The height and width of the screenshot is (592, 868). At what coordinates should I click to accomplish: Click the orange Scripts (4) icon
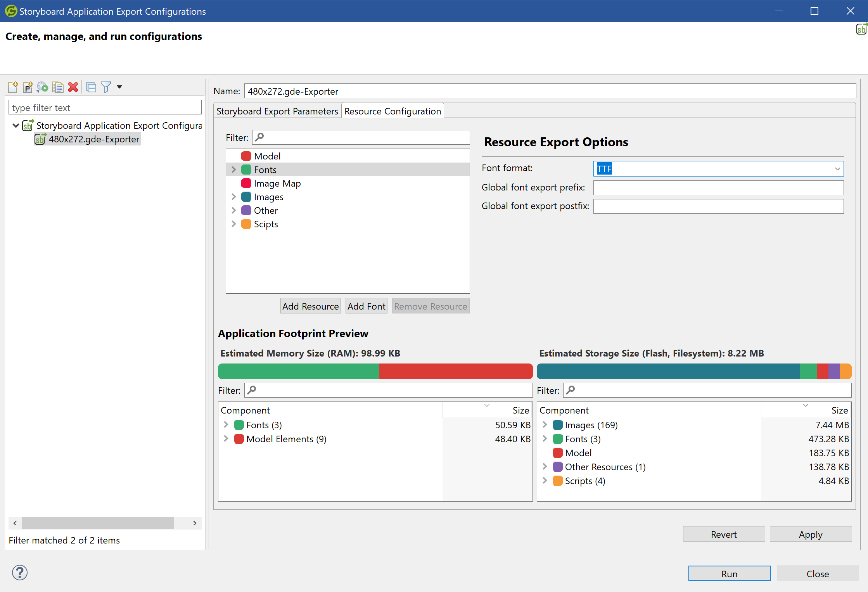coord(558,481)
